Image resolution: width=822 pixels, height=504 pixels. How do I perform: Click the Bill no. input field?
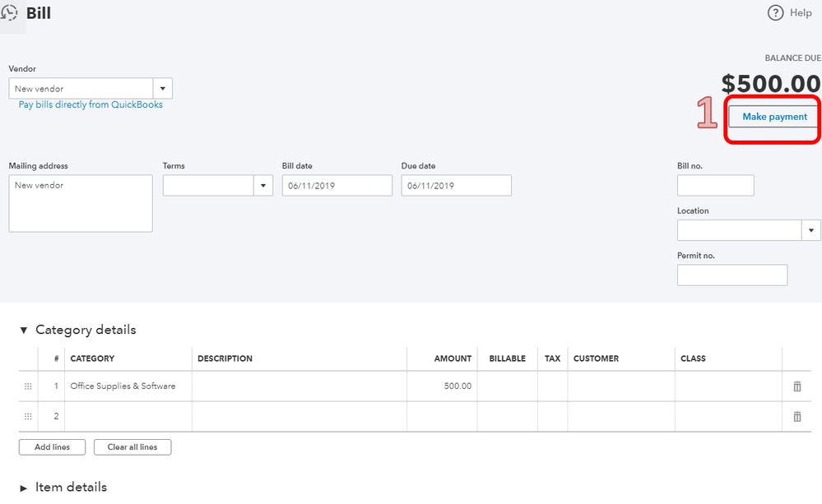tap(716, 186)
